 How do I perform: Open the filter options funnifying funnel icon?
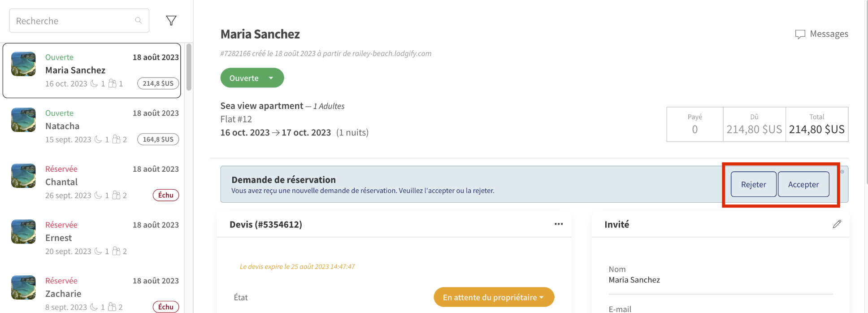click(171, 20)
